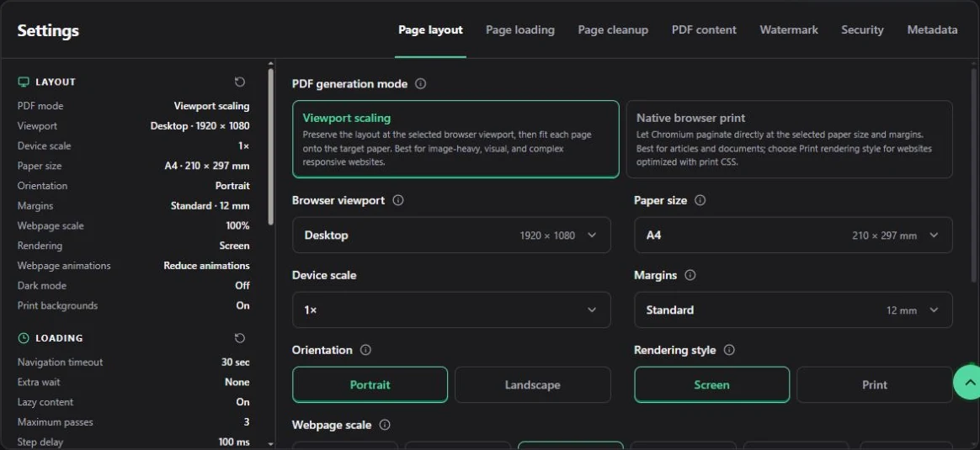980x450 pixels.
Task: Click the Print backgrounds On value
Action: point(243,306)
